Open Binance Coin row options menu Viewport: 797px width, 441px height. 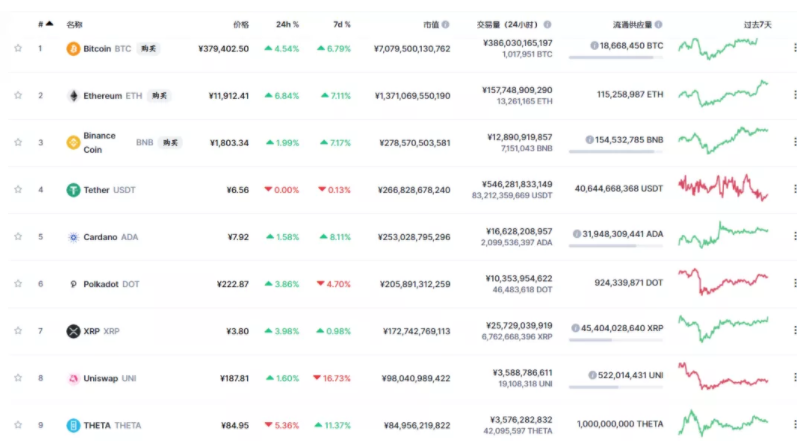click(794, 142)
